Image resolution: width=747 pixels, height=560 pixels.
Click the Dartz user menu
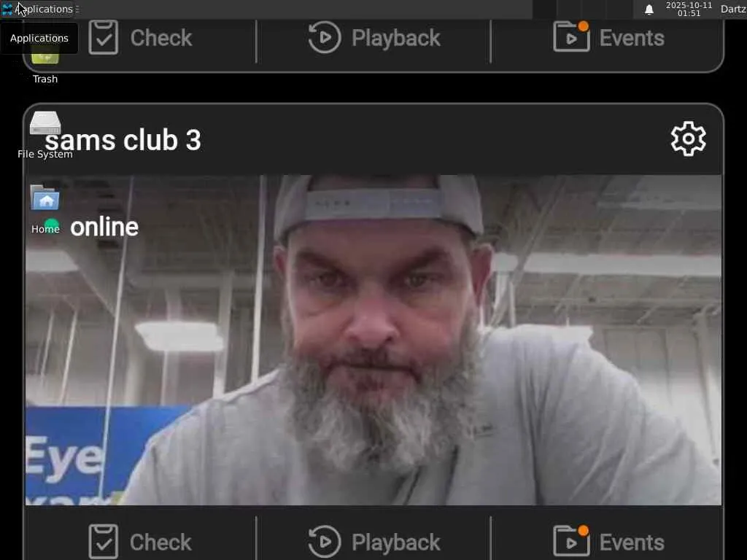point(733,9)
